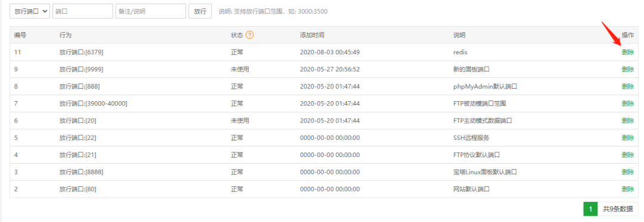
Task: Click the 说明 column header
Action: point(459,35)
